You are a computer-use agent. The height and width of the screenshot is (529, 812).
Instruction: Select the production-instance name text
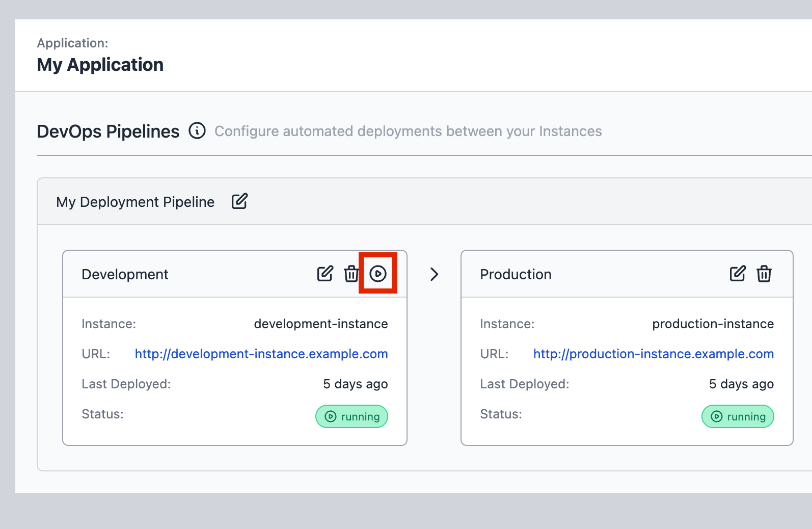[x=713, y=324]
